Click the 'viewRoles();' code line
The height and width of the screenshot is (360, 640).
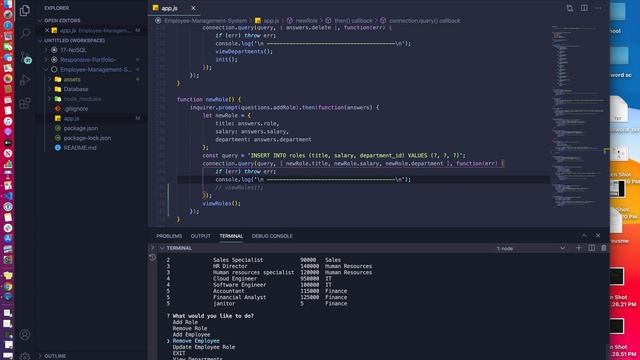tap(222, 203)
